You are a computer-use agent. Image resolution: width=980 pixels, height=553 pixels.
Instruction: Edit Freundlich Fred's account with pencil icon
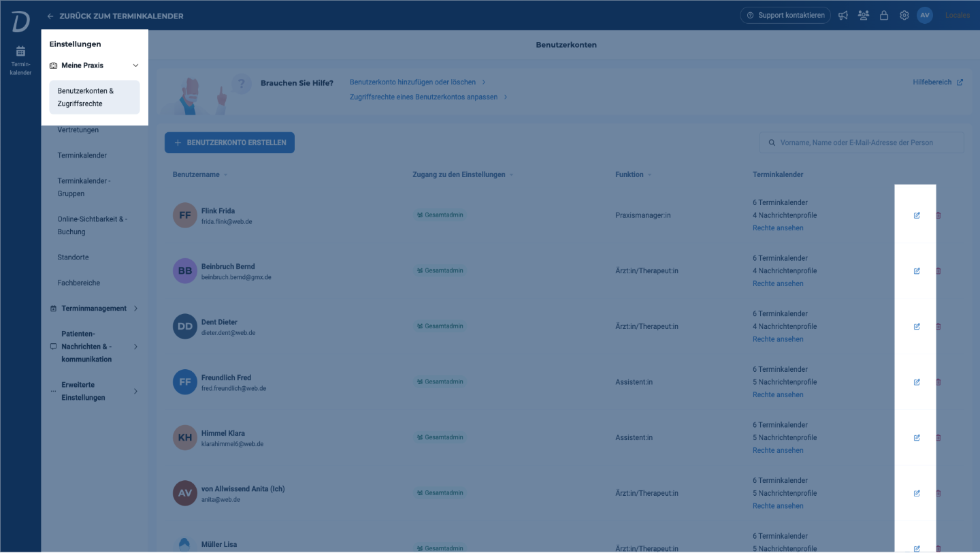(917, 382)
